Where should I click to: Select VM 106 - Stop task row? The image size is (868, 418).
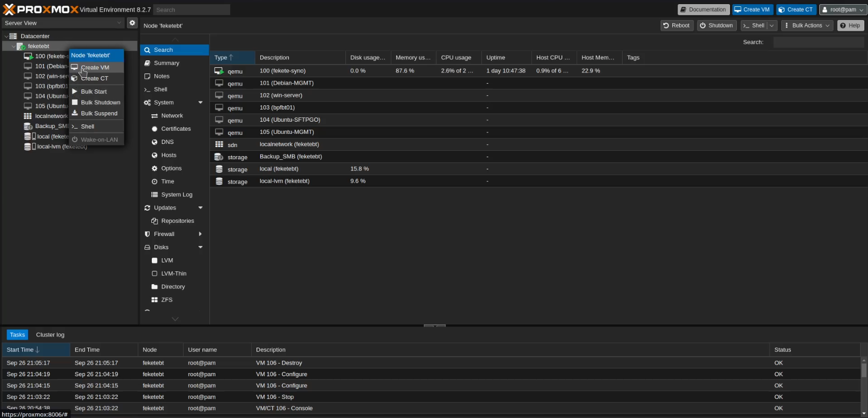coord(431,397)
